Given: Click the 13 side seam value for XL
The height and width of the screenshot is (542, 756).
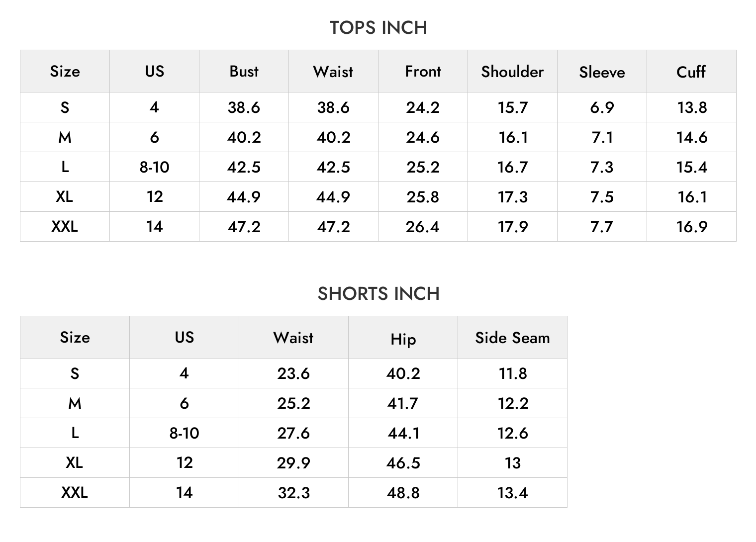Looking at the screenshot, I should tap(512, 463).
